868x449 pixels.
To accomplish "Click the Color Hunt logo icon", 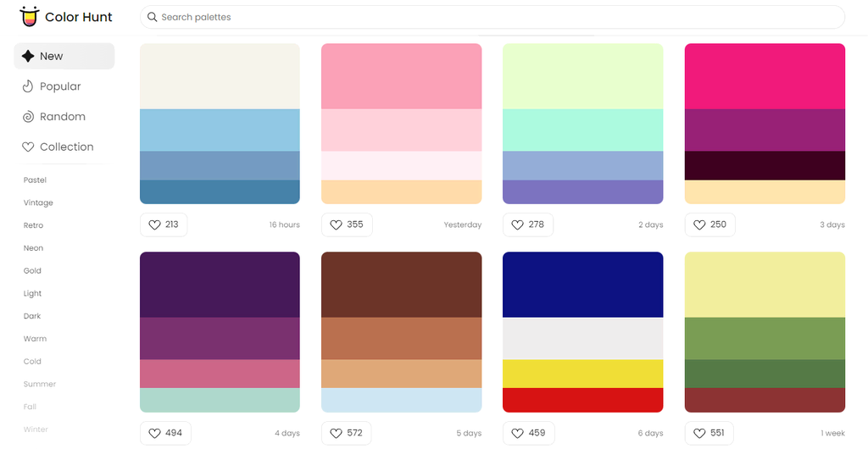I will (30, 17).
